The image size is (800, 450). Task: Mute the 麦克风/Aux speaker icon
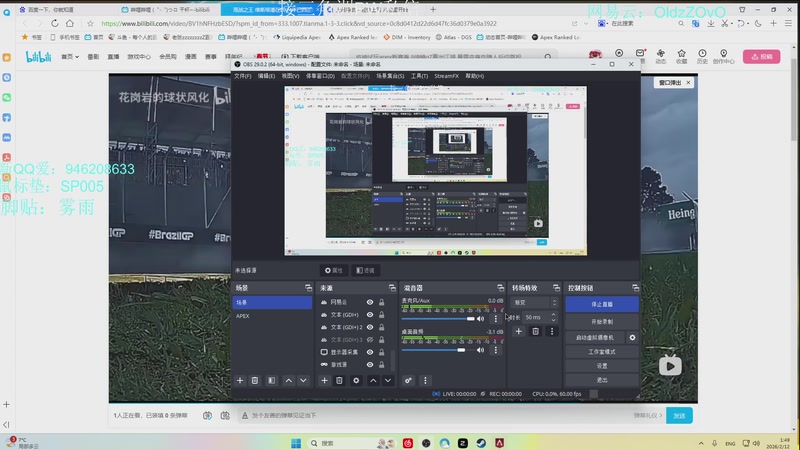tap(481, 319)
